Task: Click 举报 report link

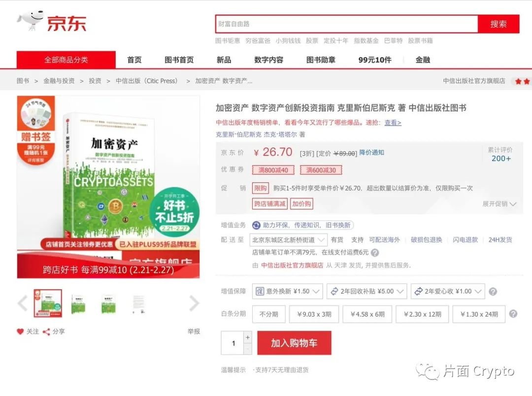Action: click(194, 331)
